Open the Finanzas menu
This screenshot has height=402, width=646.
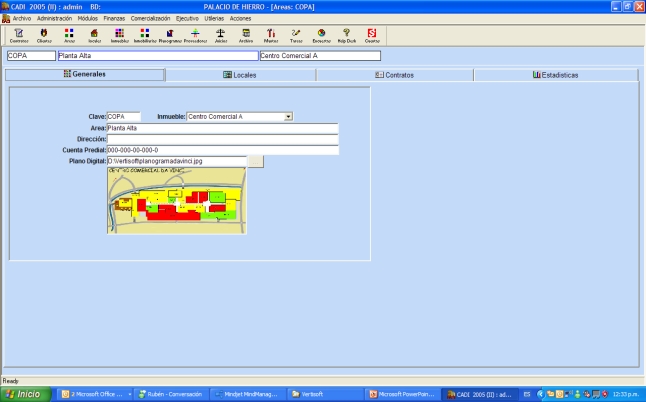(114, 18)
